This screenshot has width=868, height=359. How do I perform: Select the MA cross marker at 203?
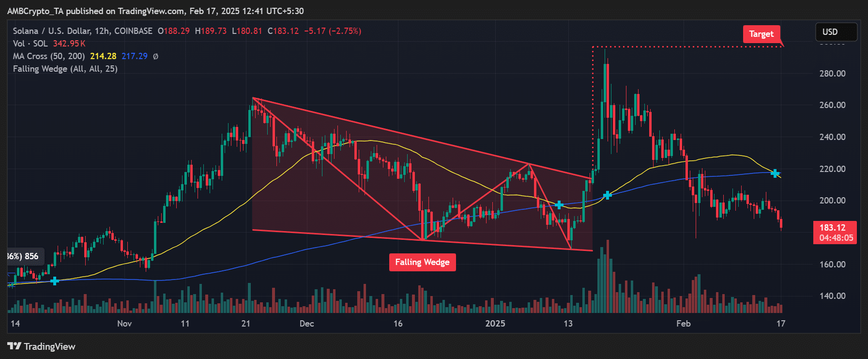click(607, 195)
